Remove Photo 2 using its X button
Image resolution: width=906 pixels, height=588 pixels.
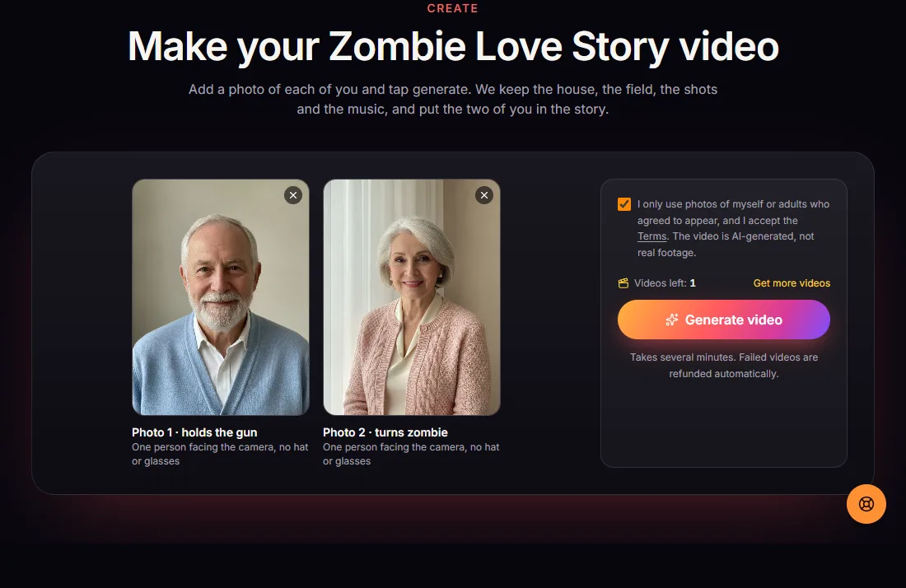tap(484, 195)
